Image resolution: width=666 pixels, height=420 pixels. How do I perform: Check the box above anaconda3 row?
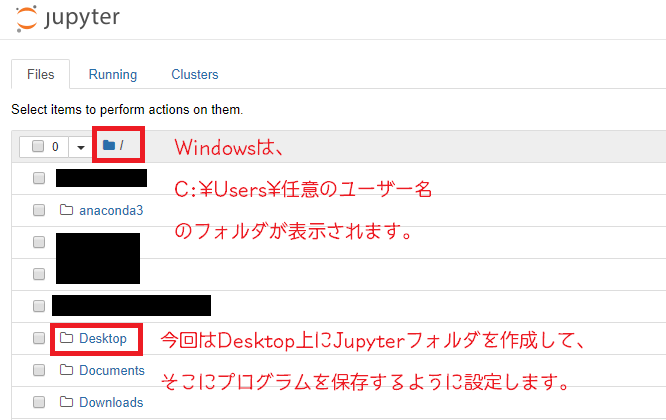[39, 178]
